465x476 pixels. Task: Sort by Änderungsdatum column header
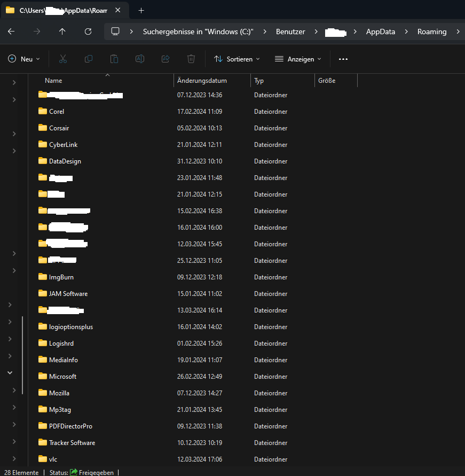202,81
